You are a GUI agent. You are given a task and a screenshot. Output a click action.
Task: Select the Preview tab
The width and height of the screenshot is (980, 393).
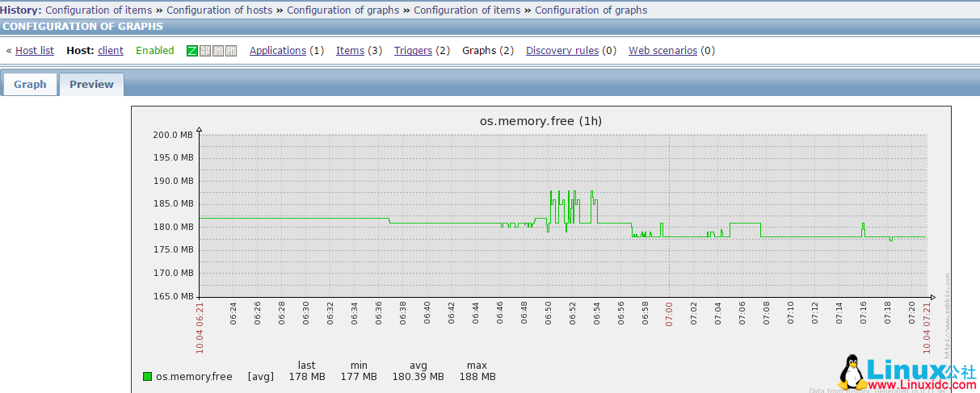click(91, 85)
